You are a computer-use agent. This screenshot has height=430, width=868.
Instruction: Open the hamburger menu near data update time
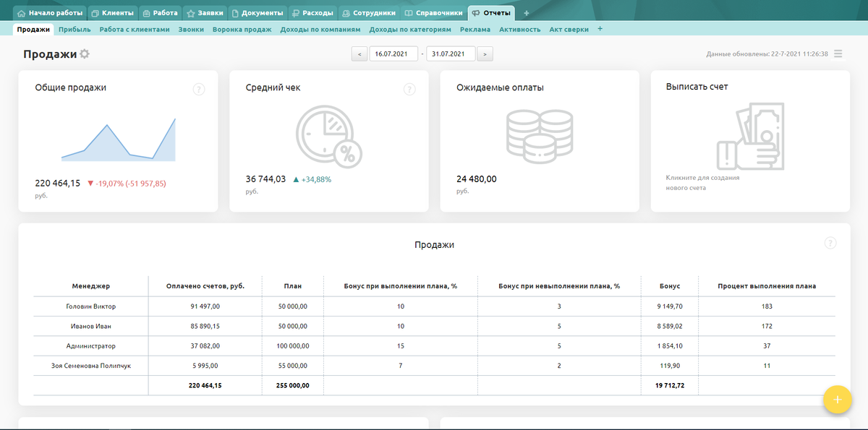click(838, 54)
